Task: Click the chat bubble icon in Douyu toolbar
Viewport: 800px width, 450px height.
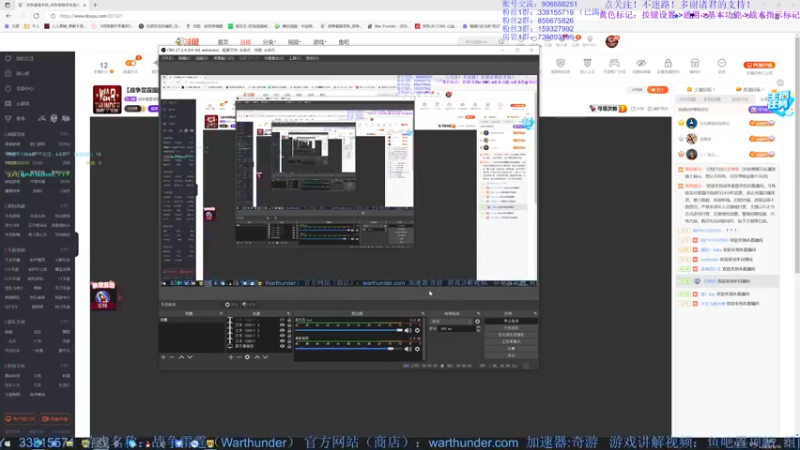Action: [x=721, y=63]
